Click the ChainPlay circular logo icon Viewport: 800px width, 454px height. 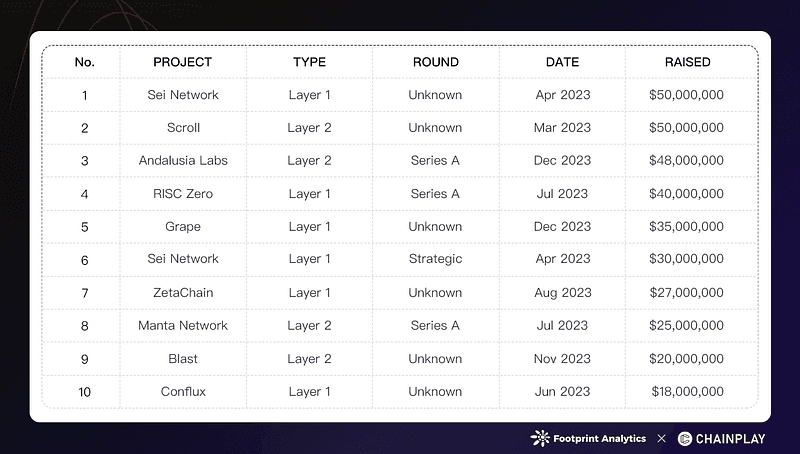[x=685, y=439]
